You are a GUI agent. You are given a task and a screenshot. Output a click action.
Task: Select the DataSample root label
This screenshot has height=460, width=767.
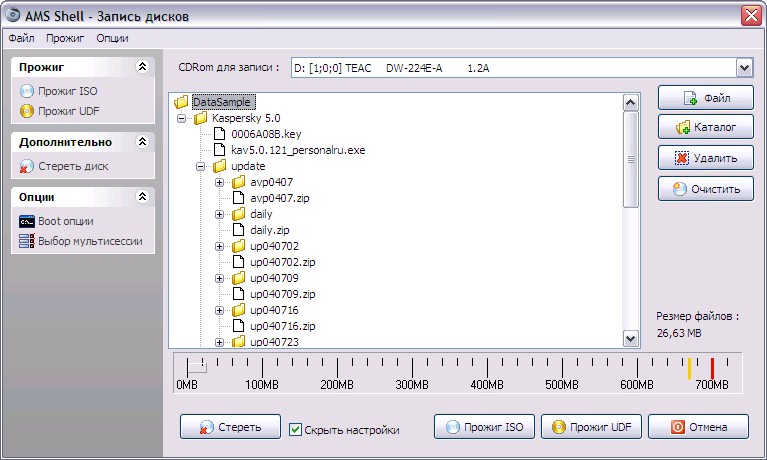(223, 102)
